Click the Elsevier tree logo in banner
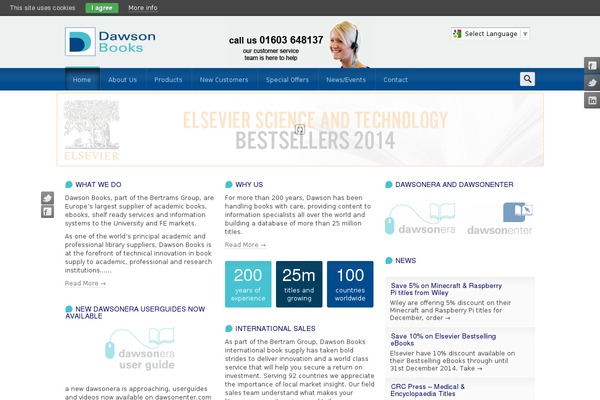The height and width of the screenshot is (400, 600). coord(91,130)
